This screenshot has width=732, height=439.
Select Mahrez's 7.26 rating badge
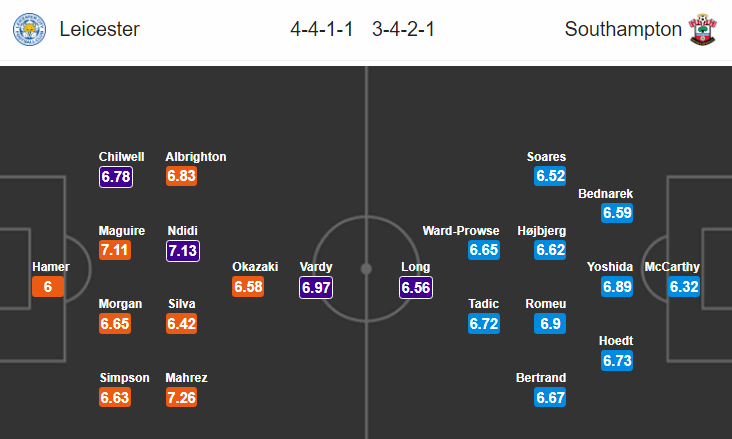point(181,397)
